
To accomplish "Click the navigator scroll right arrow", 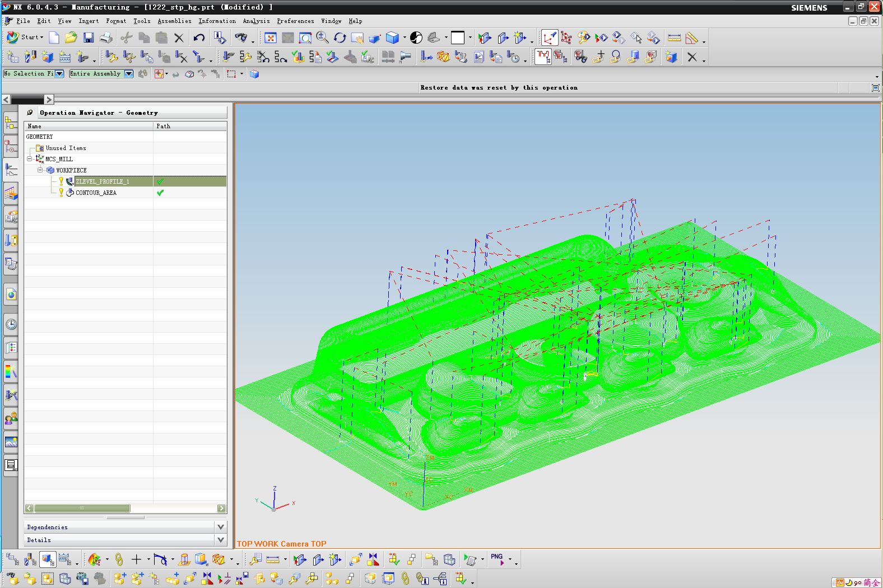I will [221, 508].
